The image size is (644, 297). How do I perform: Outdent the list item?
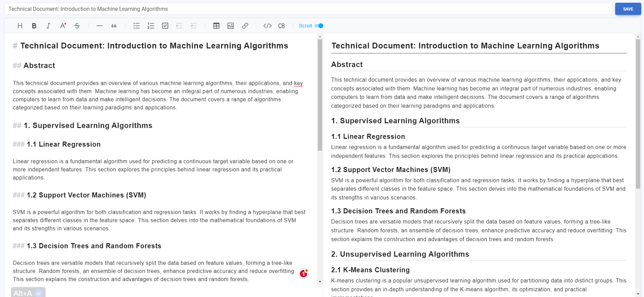(194, 26)
